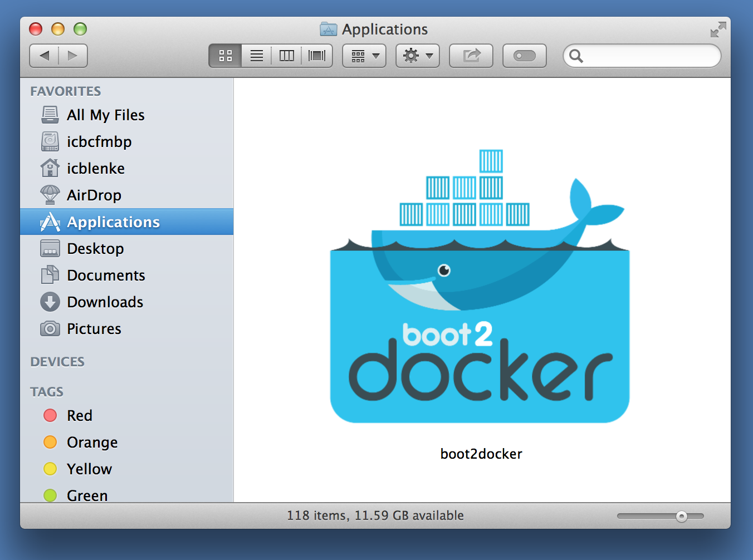Switch to Cover Flow view
This screenshot has width=753, height=560.
pyautogui.click(x=317, y=56)
